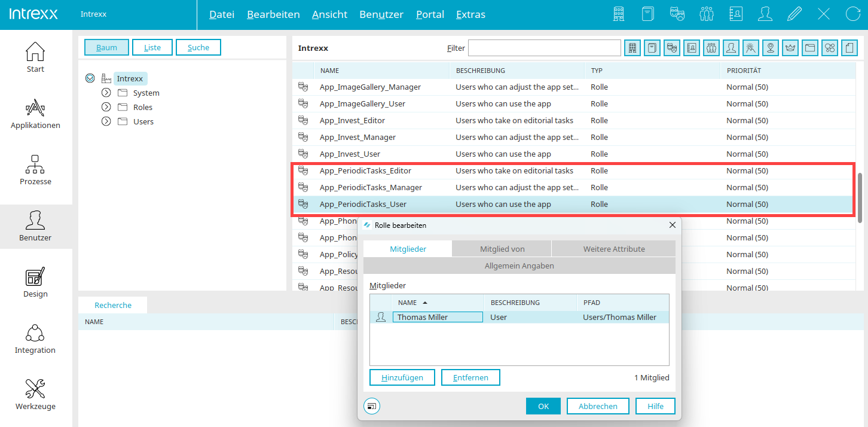Image resolution: width=868 pixels, height=427 pixels.
Task: Sort the role list by PRIORITÄT column
Action: point(788,71)
